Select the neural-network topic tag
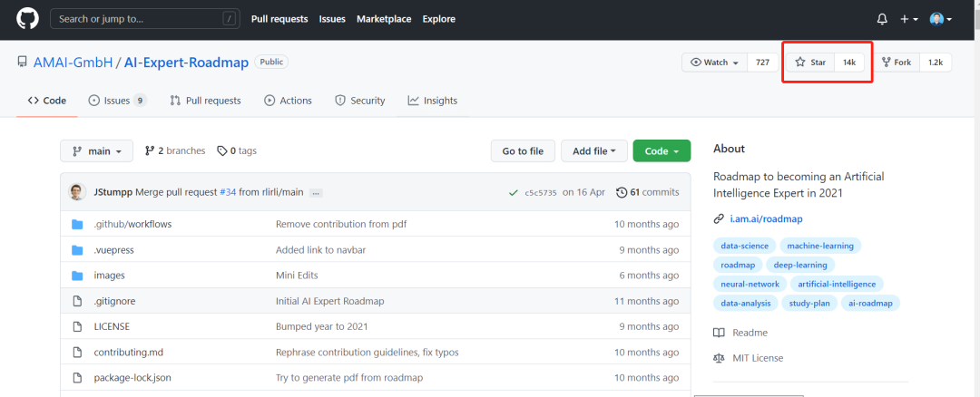 750,284
